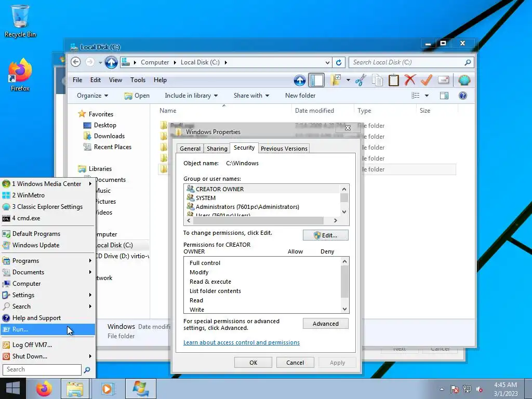Click the red X Delete toolbar icon
The image size is (532, 399).
click(x=410, y=81)
